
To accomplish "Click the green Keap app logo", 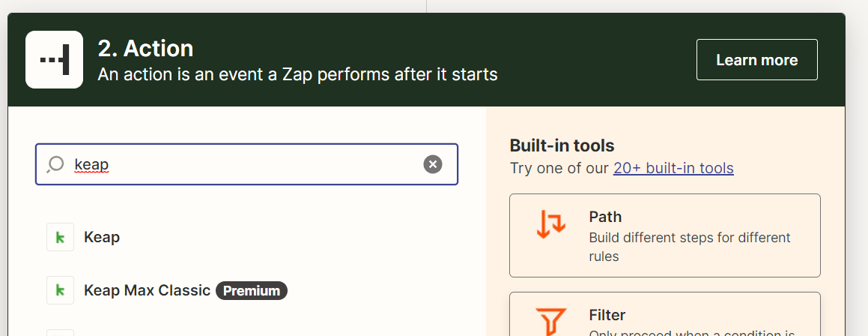I will pyautogui.click(x=61, y=237).
